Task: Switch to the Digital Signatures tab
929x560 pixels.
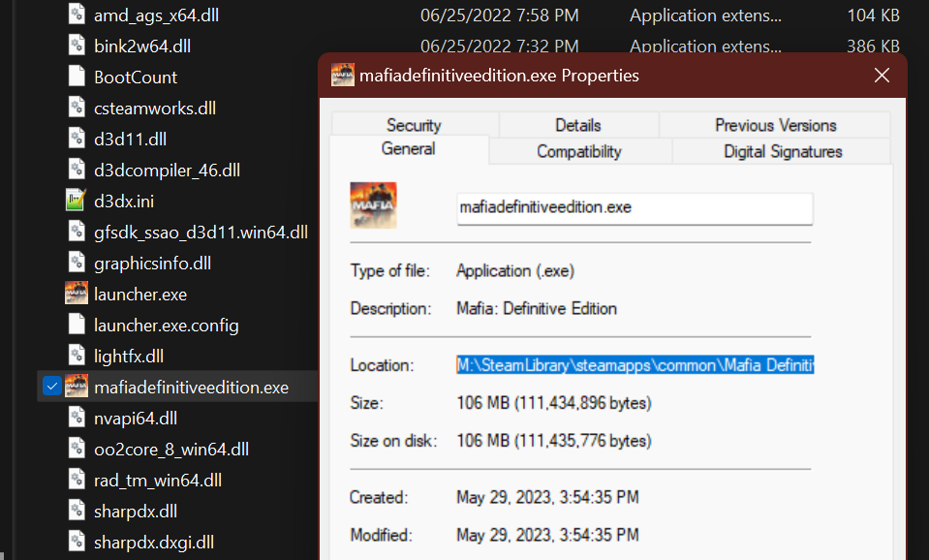Action: (783, 152)
